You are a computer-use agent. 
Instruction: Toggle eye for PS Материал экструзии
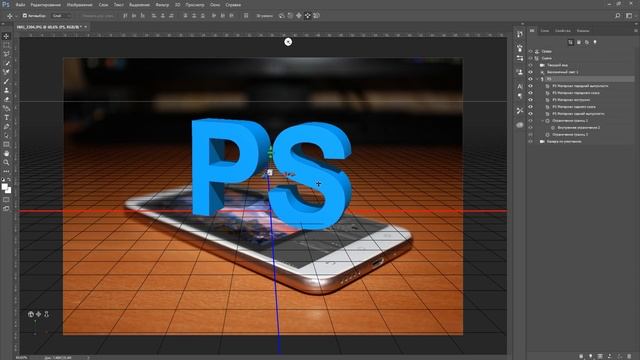(531, 100)
